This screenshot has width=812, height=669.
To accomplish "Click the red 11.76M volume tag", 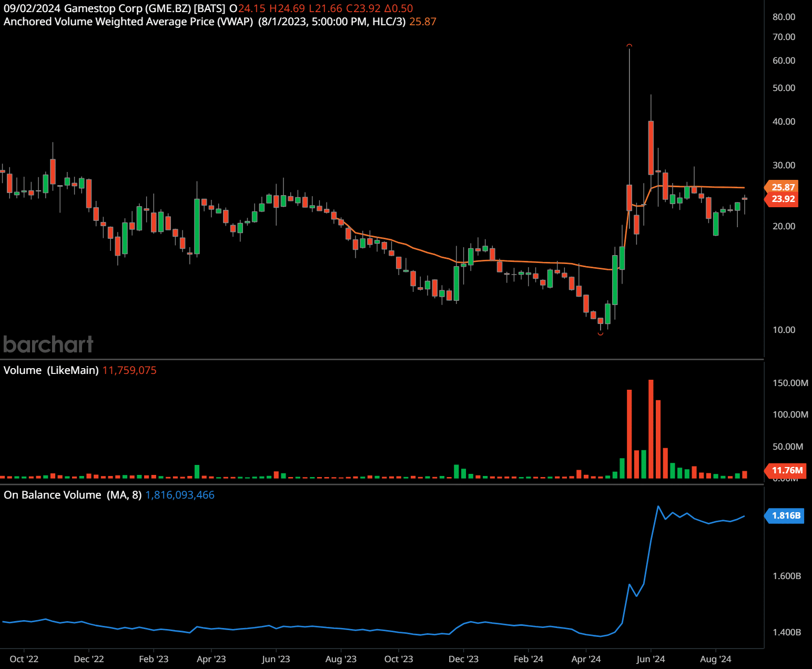I will (x=786, y=470).
